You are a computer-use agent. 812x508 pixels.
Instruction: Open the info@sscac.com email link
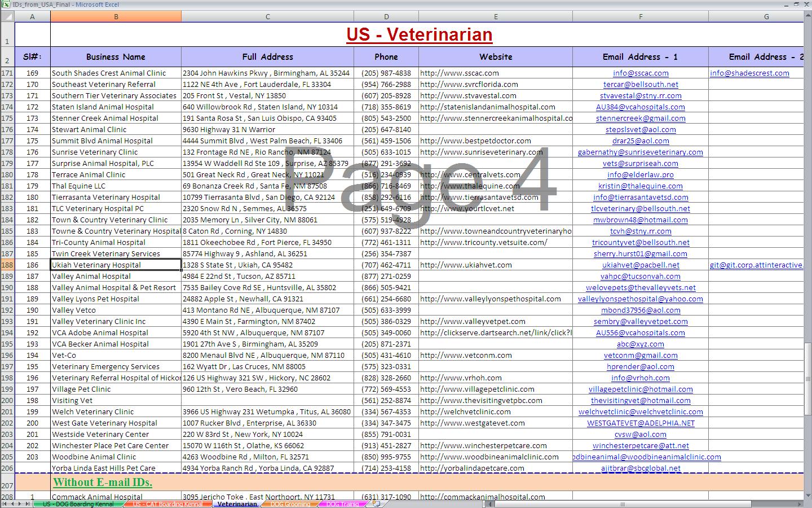(x=641, y=73)
